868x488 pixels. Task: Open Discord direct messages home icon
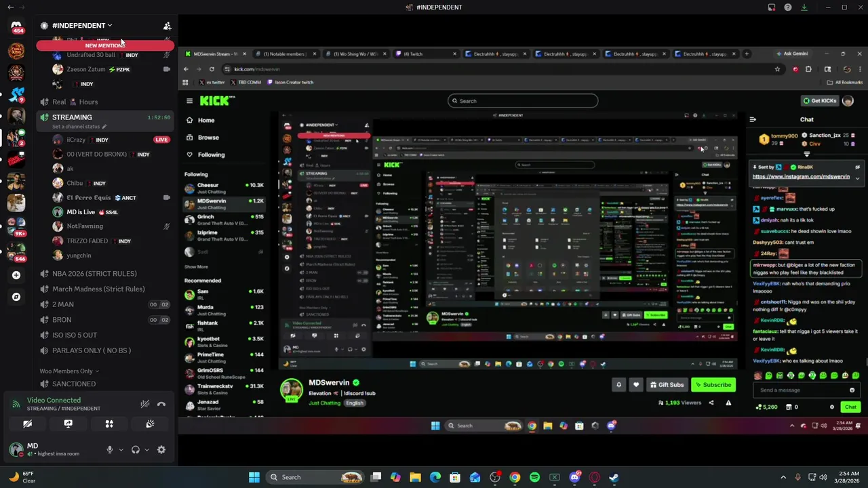click(16, 27)
